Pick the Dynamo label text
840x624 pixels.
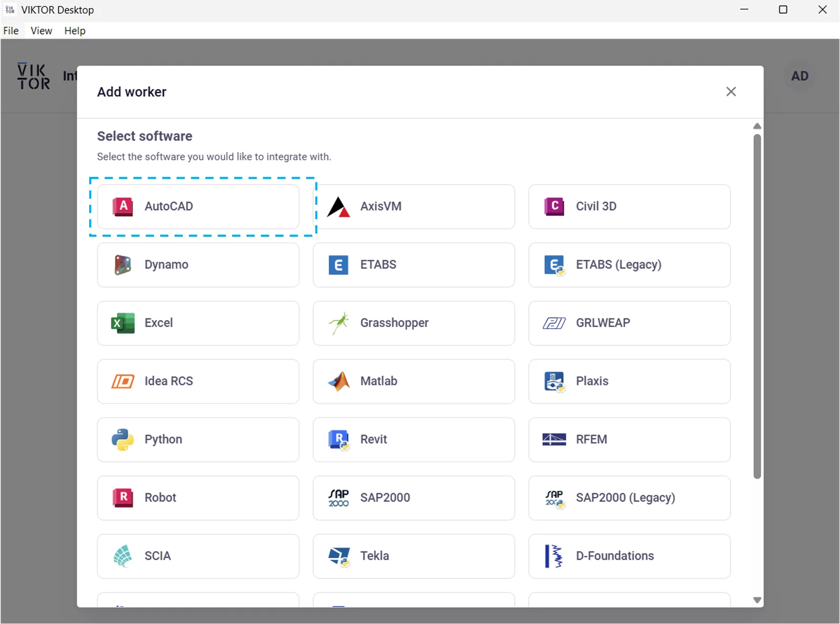pos(166,265)
